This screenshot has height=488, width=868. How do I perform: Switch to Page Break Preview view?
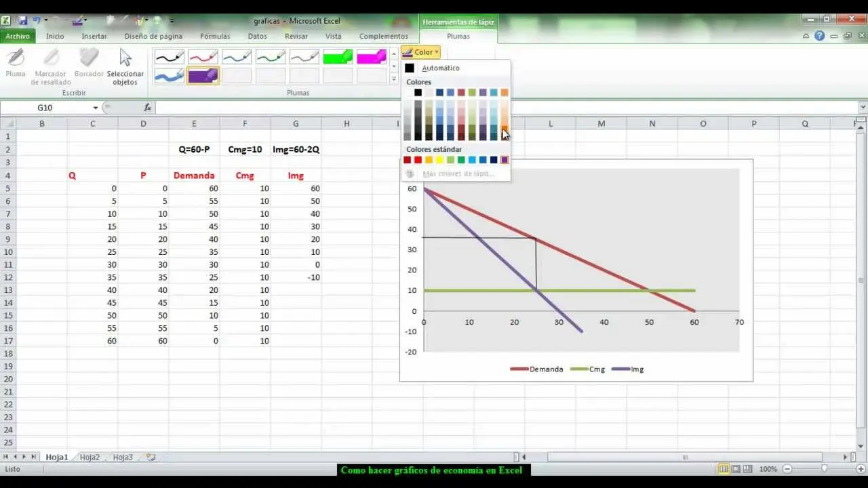pos(747,469)
